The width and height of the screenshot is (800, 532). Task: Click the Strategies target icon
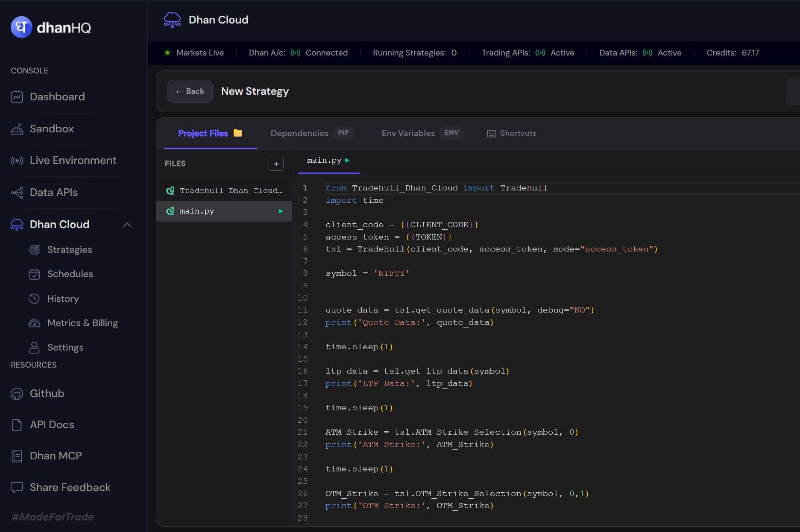pos(34,249)
